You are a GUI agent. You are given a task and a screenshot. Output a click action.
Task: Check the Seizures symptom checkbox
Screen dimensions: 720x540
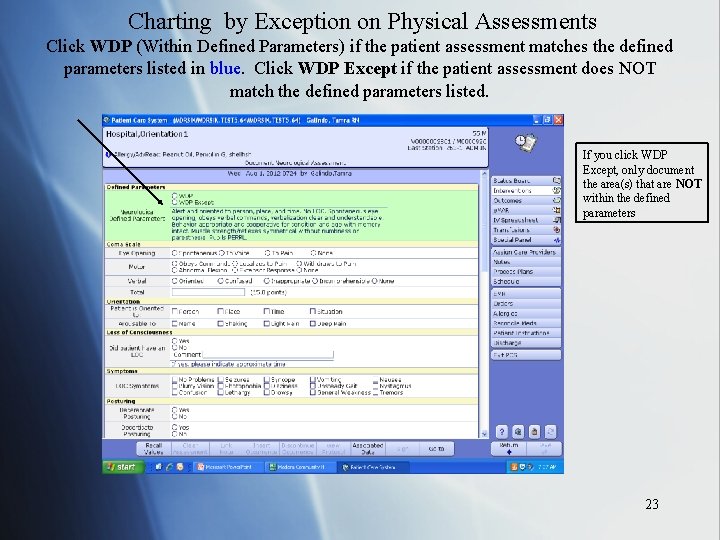pyautogui.click(x=220, y=380)
